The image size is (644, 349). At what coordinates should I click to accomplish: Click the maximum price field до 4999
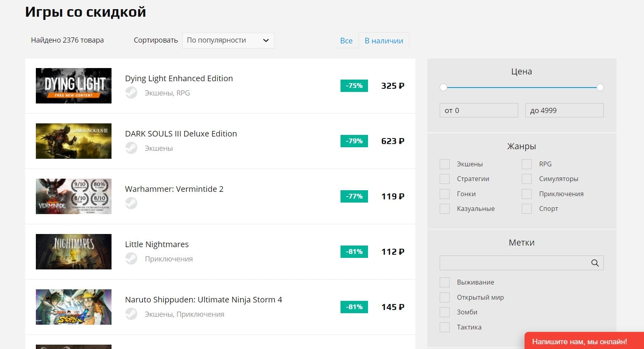(564, 110)
